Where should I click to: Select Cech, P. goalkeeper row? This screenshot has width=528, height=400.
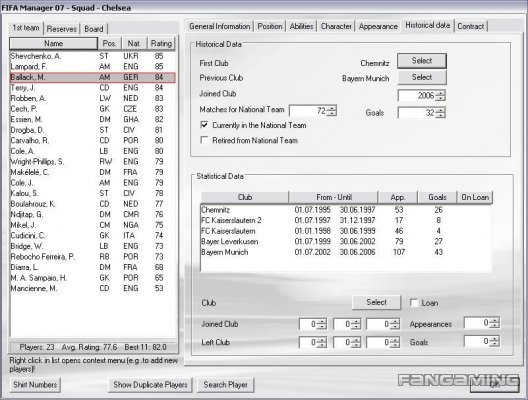93,109
